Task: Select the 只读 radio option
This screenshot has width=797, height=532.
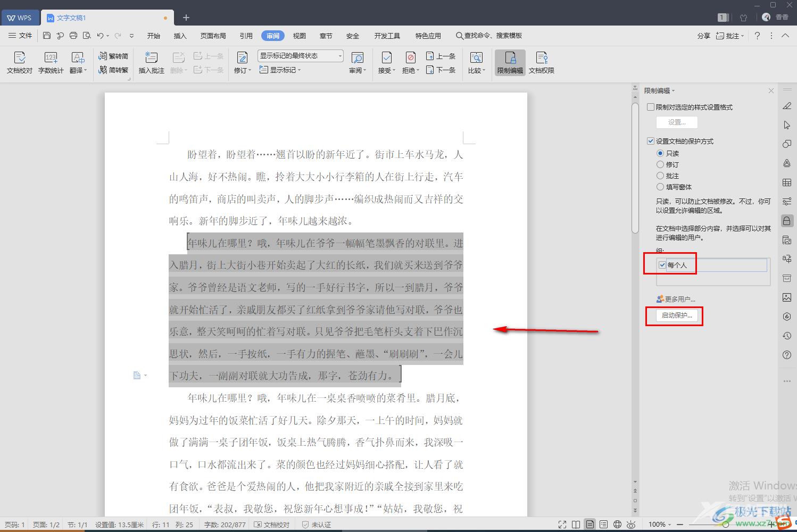Action: [660, 153]
